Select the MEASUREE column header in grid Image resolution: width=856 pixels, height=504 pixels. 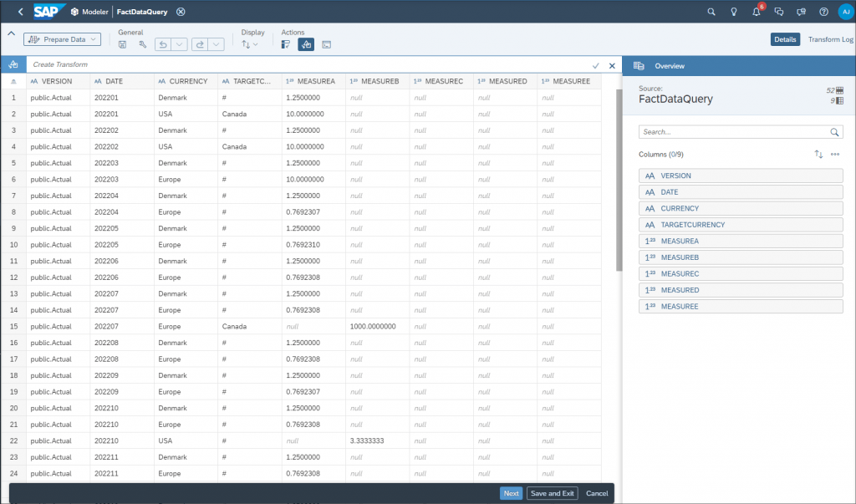tap(568, 81)
